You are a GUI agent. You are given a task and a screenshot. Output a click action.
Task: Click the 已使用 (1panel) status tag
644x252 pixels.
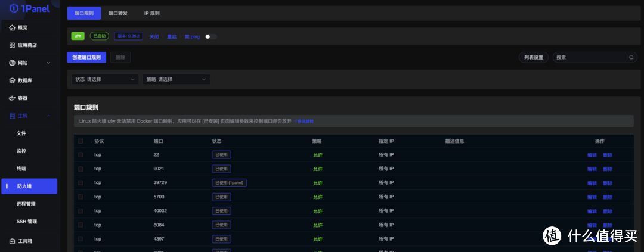point(229,183)
